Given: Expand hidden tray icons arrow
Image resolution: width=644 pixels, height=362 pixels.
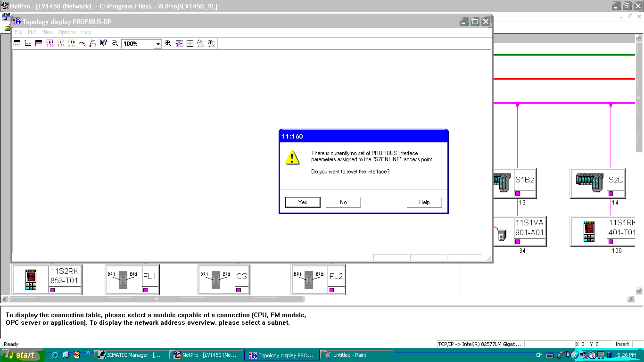Looking at the screenshot, I should point(574,355).
